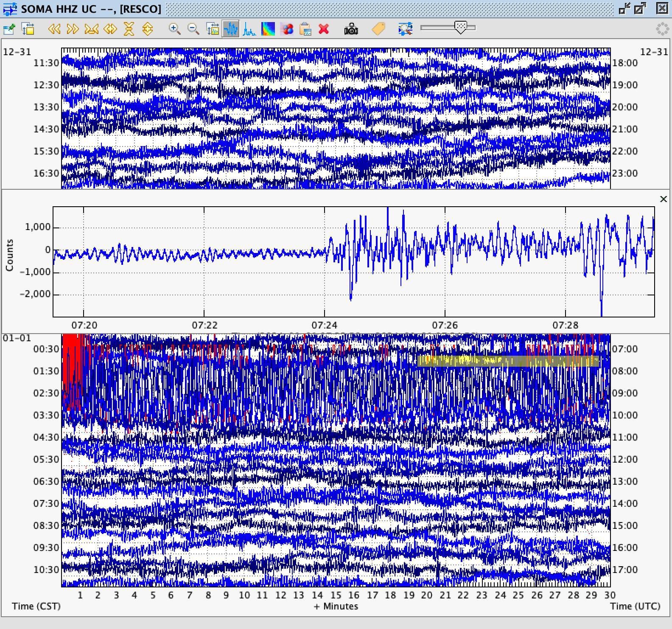Click the magnifier zoom out icon
The image size is (672, 629).
click(193, 29)
